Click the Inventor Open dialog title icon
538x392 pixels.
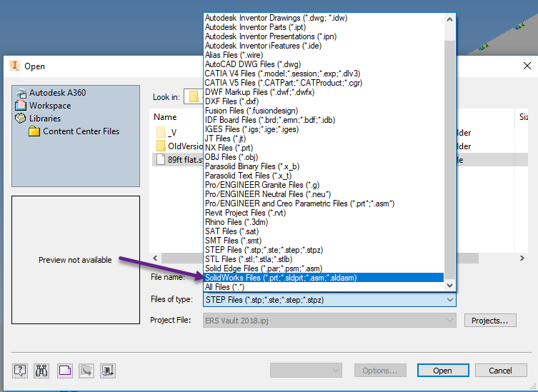(x=15, y=66)
